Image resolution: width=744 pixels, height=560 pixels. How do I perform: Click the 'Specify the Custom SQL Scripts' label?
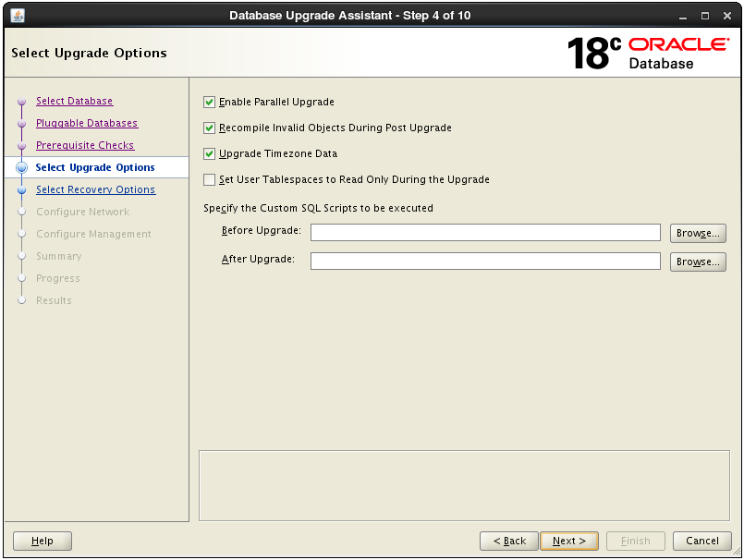318,208
